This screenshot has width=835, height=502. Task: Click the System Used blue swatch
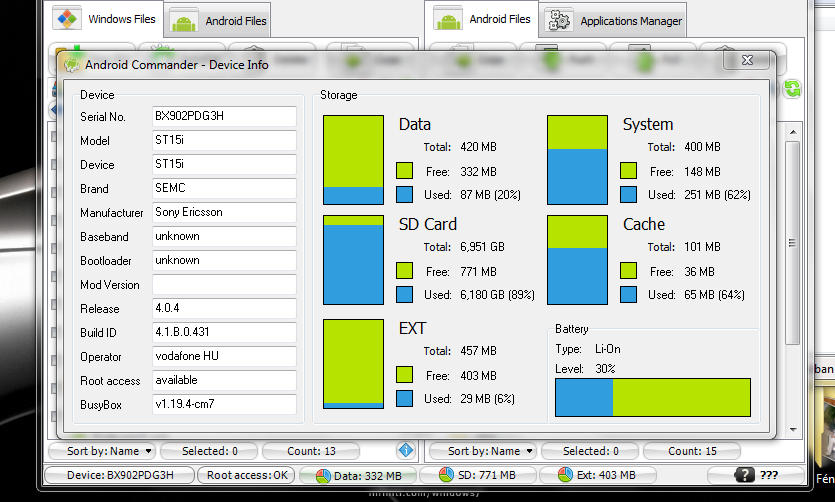(x=628, y=194)
